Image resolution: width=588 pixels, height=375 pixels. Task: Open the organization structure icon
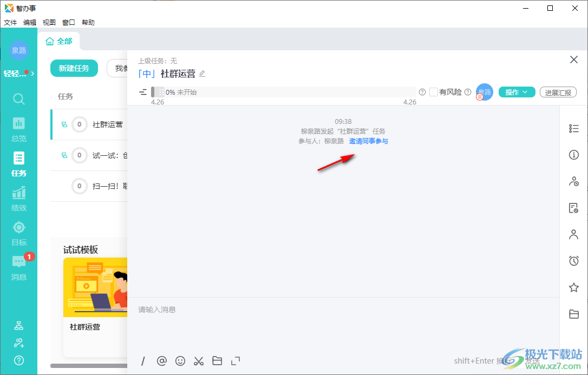(19, 326)
